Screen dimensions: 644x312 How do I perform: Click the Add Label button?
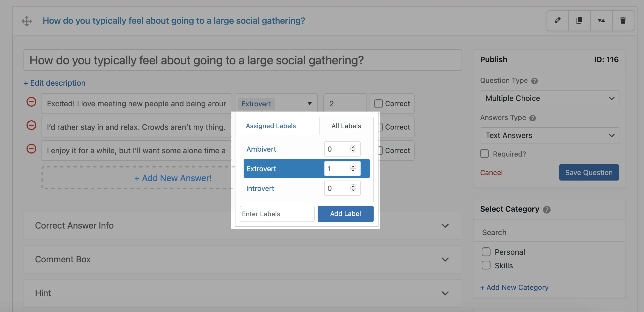(345, 214)
